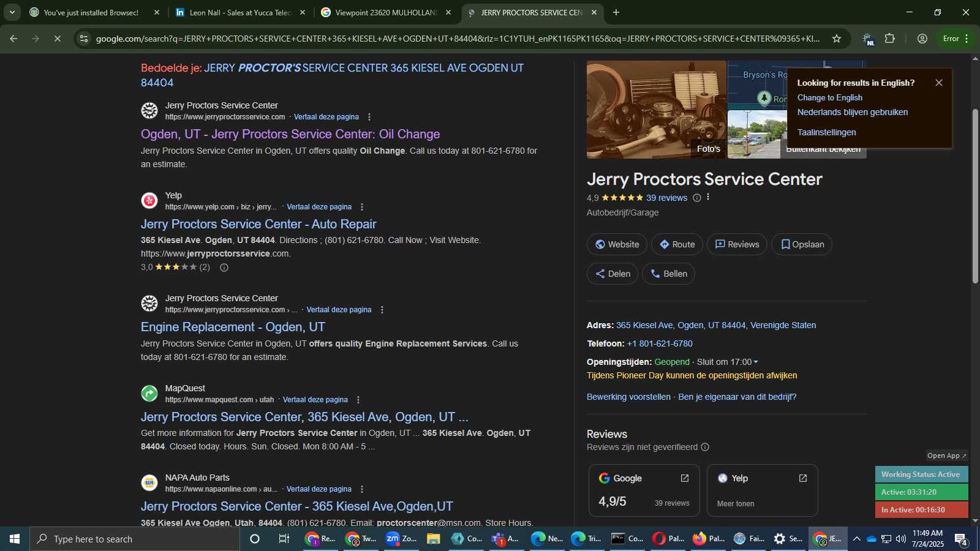Screen dimensions: 980x551
Task: Close the Leon Nall tab
Action: click(302, 12)
